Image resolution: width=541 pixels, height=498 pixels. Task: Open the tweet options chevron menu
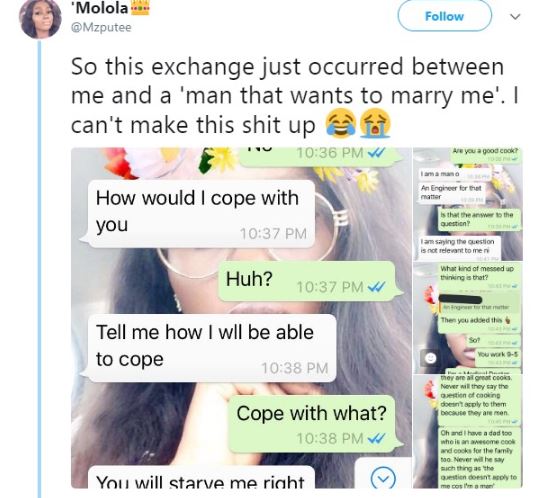pos(515,16)
